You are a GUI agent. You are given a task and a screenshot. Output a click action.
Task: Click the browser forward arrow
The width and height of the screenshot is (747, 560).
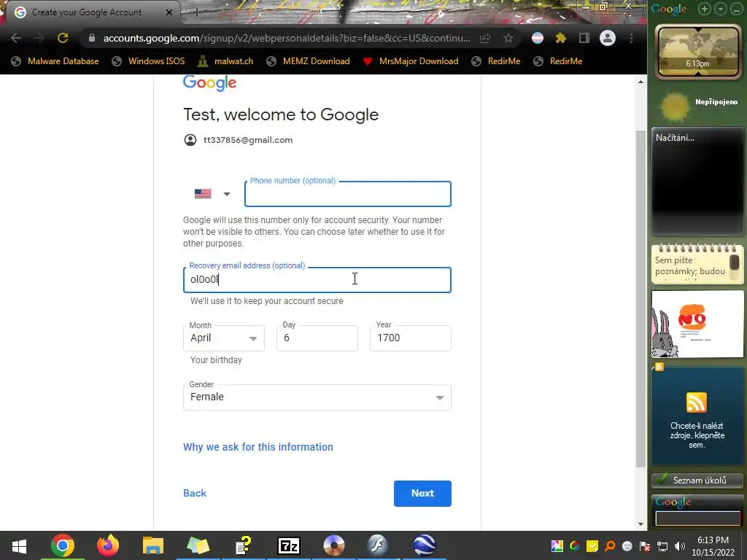tap(39, 38)
